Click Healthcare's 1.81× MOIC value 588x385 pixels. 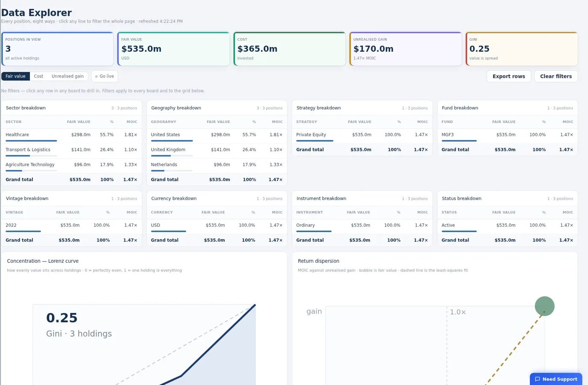[131, 135]
